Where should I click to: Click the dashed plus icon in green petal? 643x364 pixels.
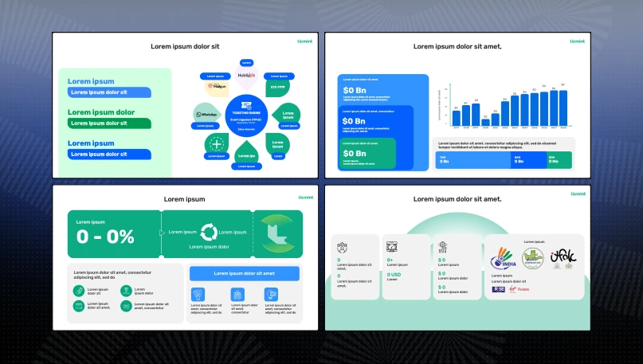click(x=216, y=144)
